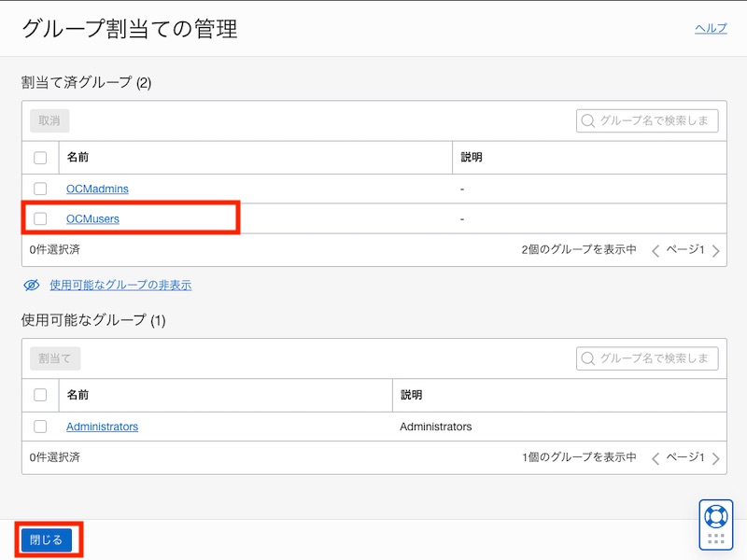The width and height of the screenshot is (747, 560).
Task: Open the OCMusers group link
Action: (x=92, y=218)
